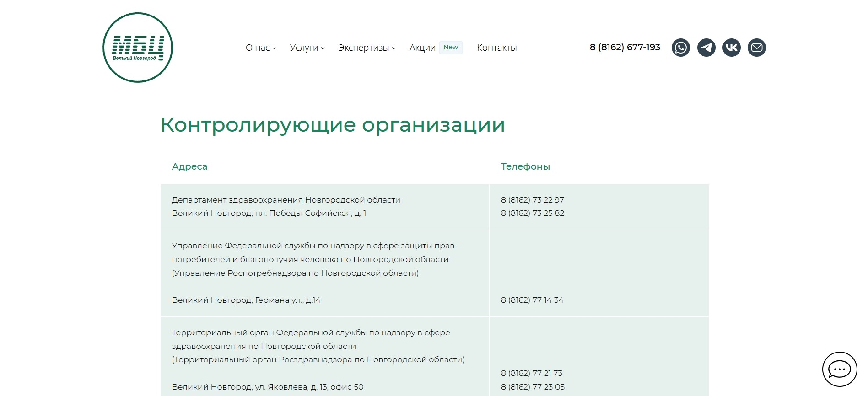Select the Территориальный орган Росздравнадзора line
This screenshot has width=868, height=396.
tap(318, 359)
